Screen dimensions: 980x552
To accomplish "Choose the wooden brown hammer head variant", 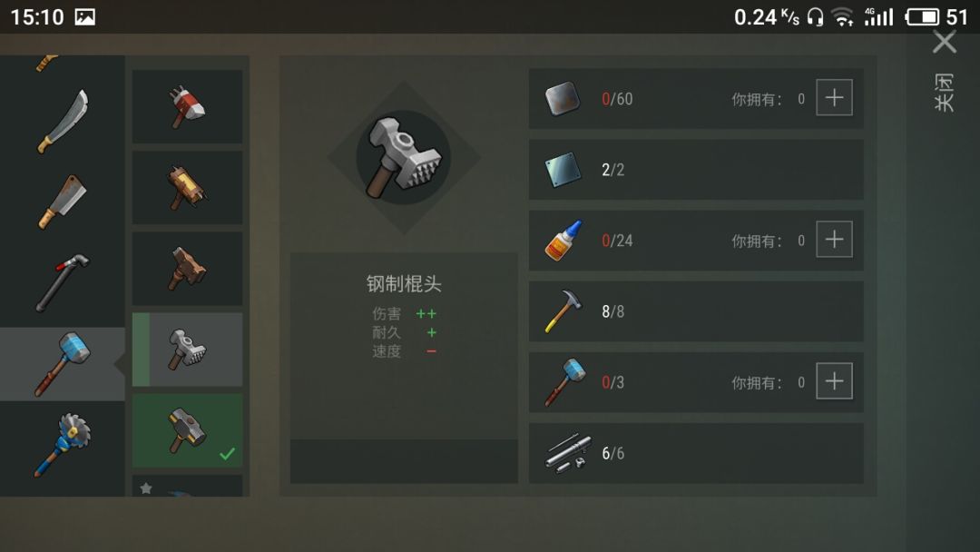I will pyautogui.click(x=188, y=269).
